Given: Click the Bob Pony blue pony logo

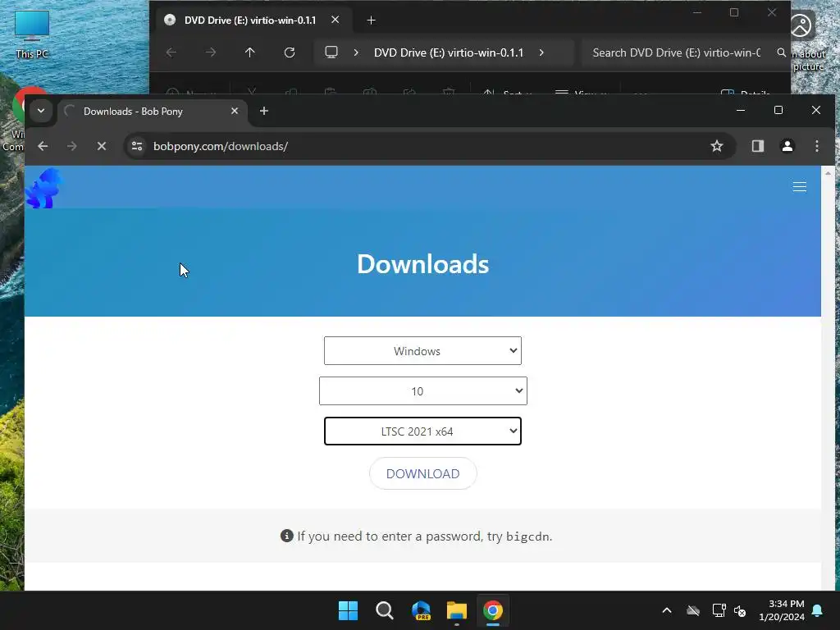Looking at the screenshot, I should tap(44, 188).
